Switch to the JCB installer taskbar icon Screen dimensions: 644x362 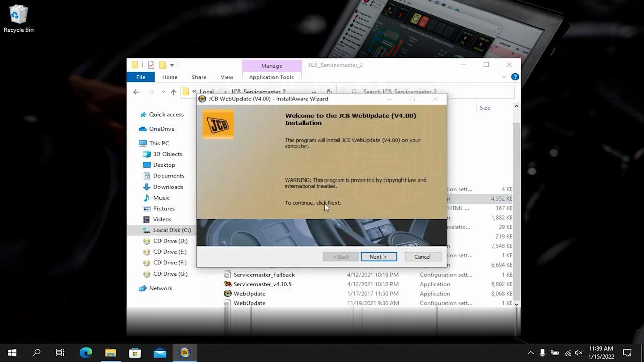(185, 353)
